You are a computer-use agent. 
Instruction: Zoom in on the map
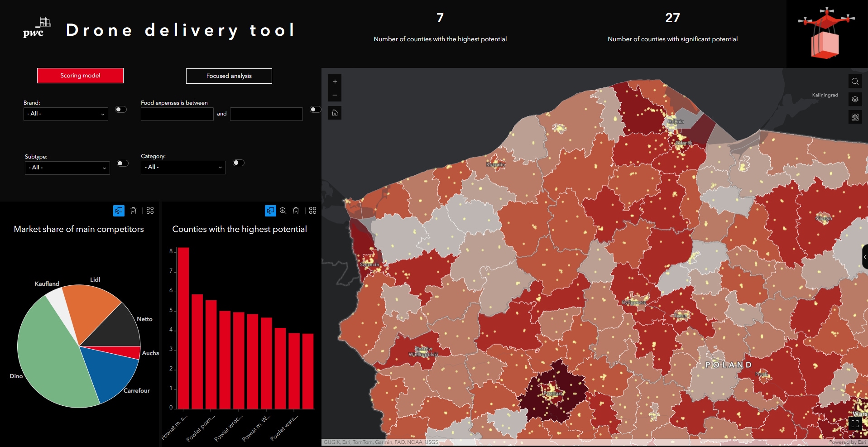point(335,82)
